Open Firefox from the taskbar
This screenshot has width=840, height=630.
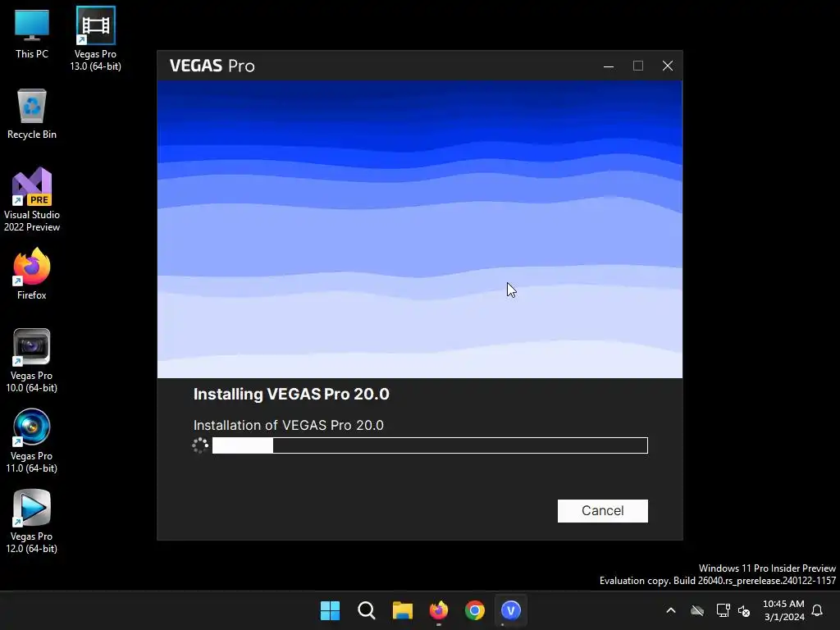pyautogui.click(x=439, y=610)
